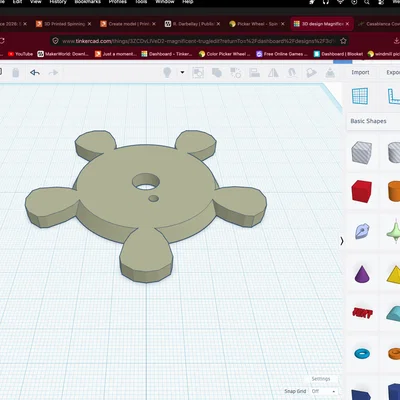Pick the striped Box hole shape
400x400 pixels.
click(362, 152)
